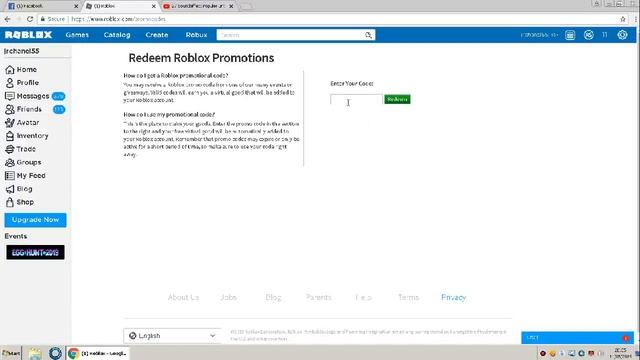Image resolution: width=640 pixels, height=360 pixels.
Task: Open Profile from the sidebar
Action: click(22, 82)
